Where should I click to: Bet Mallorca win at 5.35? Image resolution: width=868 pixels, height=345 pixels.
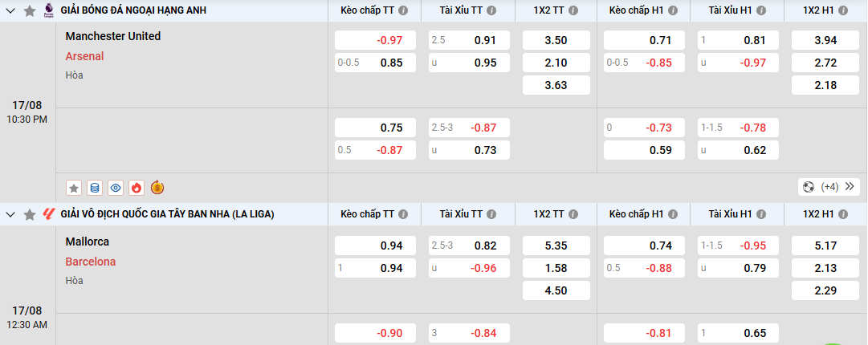556,246
